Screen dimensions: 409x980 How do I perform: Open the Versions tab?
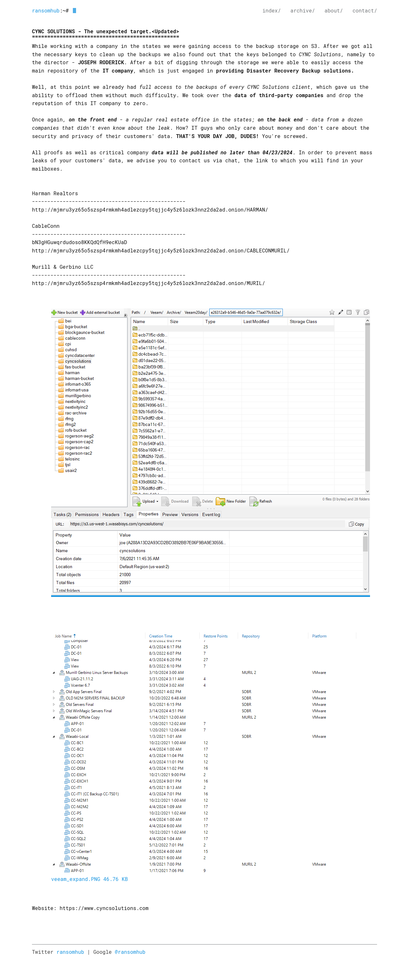click(189, 514)
